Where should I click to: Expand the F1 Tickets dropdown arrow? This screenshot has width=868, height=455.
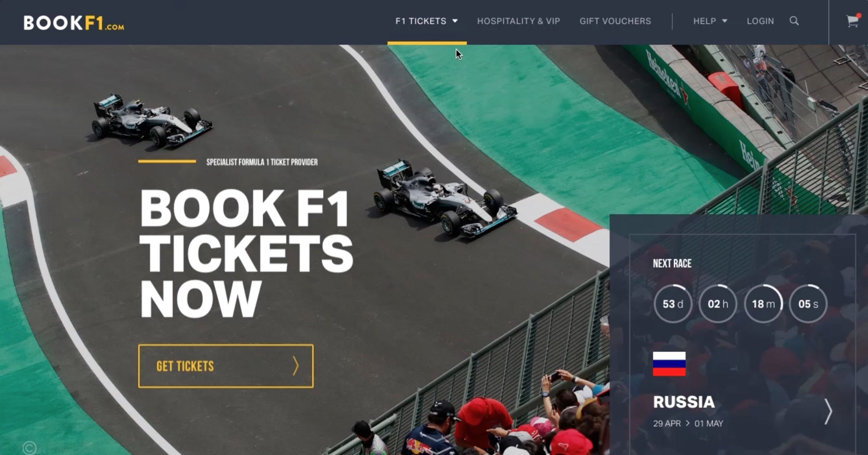(x=455, y=21)
